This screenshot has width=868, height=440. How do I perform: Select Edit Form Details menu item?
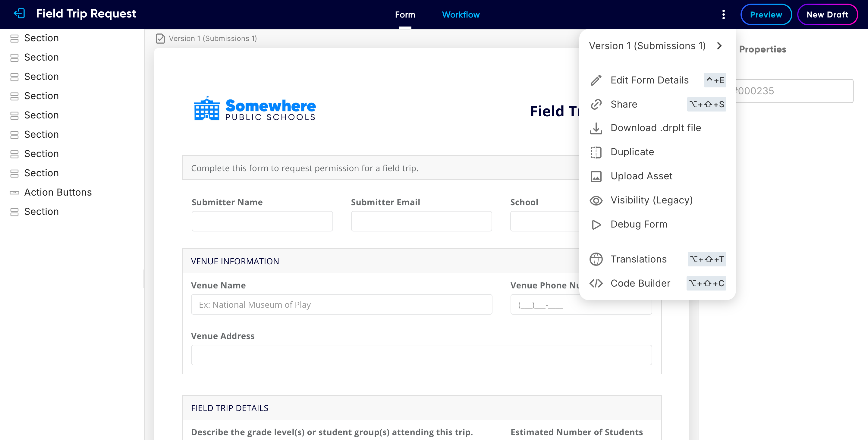point(657,80)
